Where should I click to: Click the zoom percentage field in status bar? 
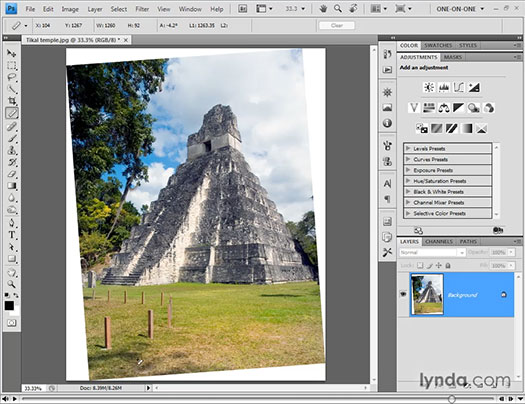pos(33,388)
